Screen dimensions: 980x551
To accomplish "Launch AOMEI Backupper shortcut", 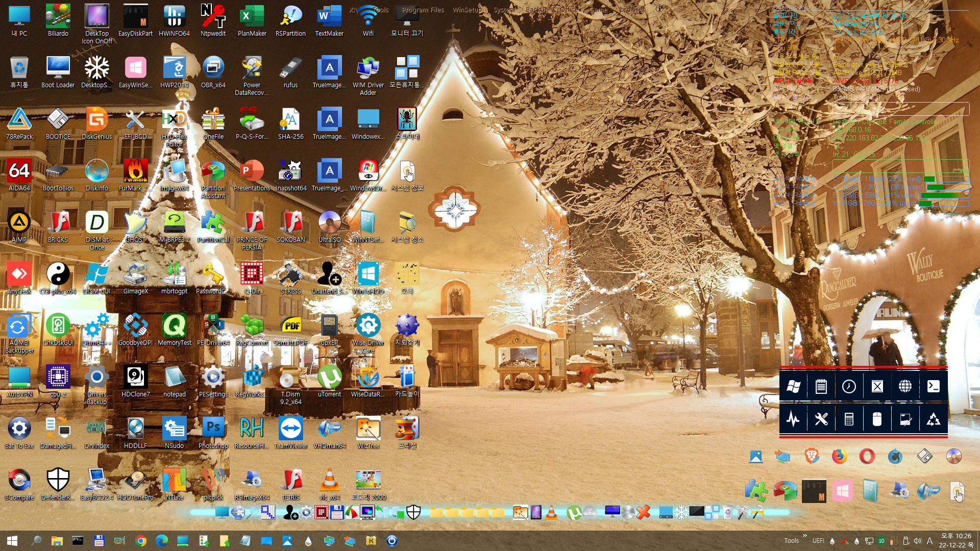I will pyautogui.click(x=19, y=333).
